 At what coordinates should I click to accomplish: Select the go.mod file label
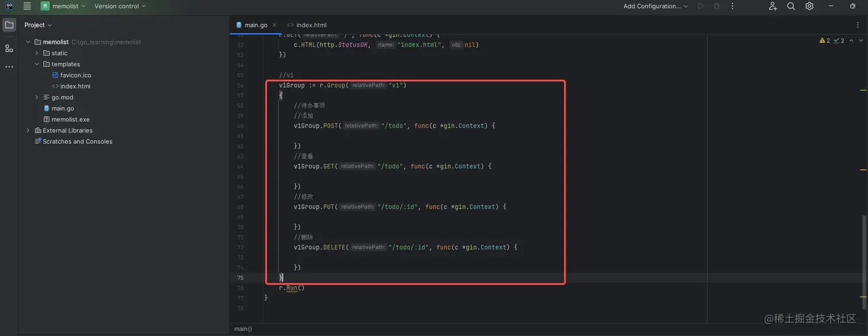tap(63, 97)
